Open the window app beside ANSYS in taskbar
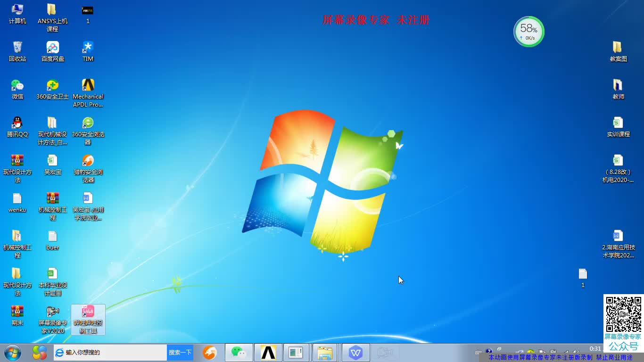The width and height of the screenshot is (644, 362). tap(296, 353)
